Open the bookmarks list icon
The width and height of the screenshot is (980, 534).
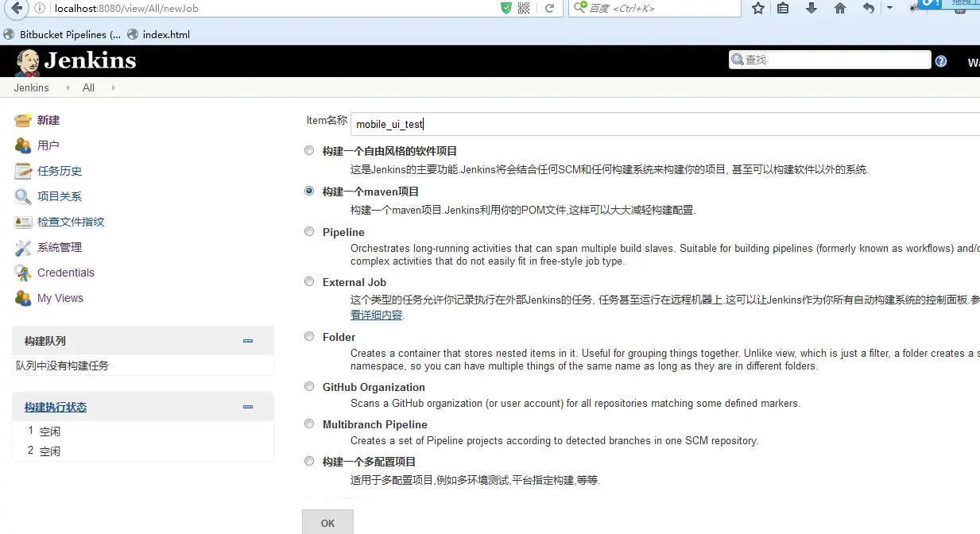click(783, 8)
